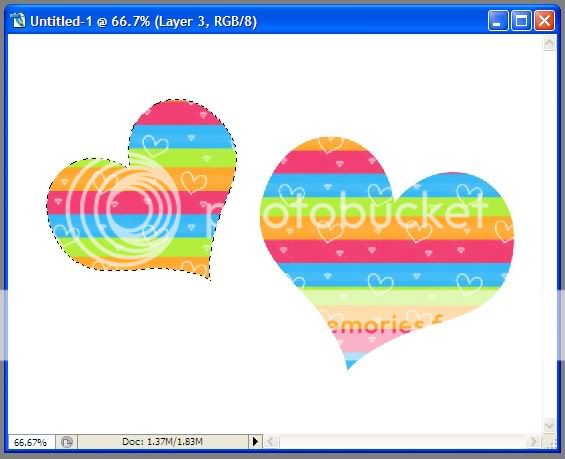Close the Untitled-1 document window
The width and height of the screenshot is (565, 459).
coord(544,21)
